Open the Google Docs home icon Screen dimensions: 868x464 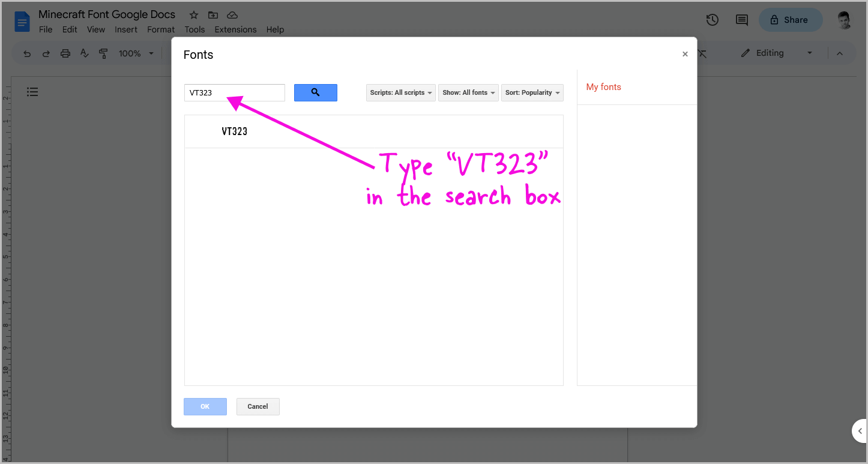[22, 22]
